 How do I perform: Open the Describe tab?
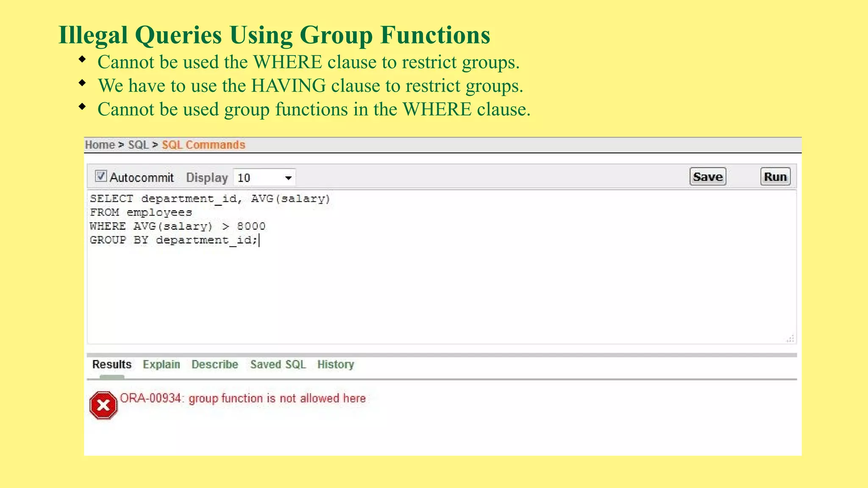coord(215,364)
